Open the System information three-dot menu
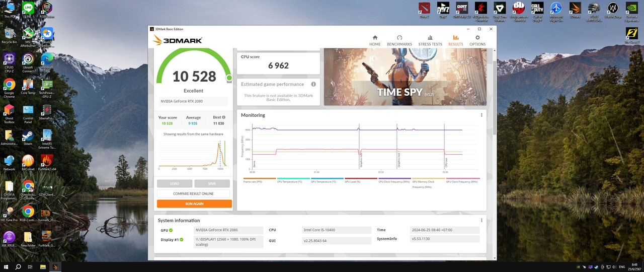The height and width of the screenshot is (272, 644). (481, 220)
